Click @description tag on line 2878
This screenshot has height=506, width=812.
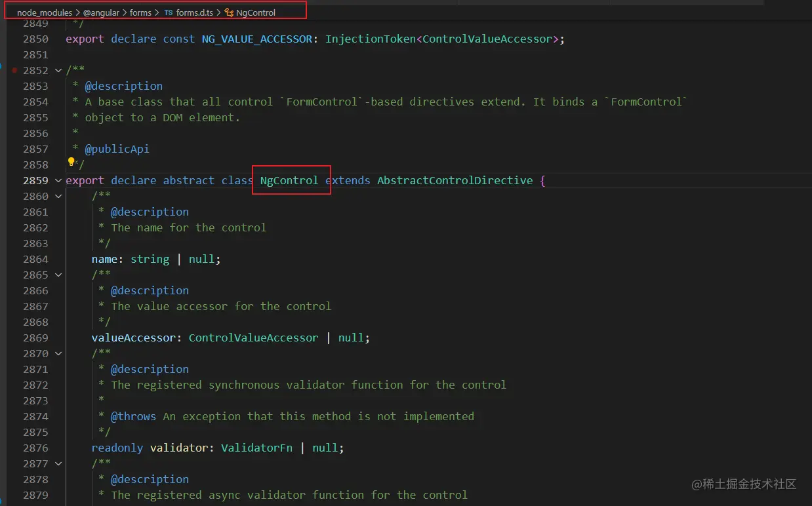pos(150,479)
